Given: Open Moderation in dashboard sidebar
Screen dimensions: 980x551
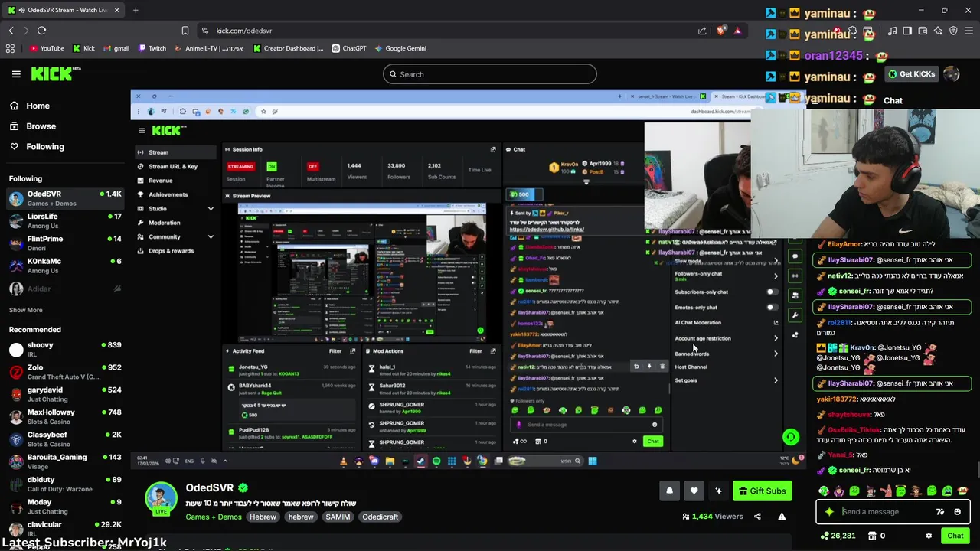Looking at the screenshot, I should point(164,223).
